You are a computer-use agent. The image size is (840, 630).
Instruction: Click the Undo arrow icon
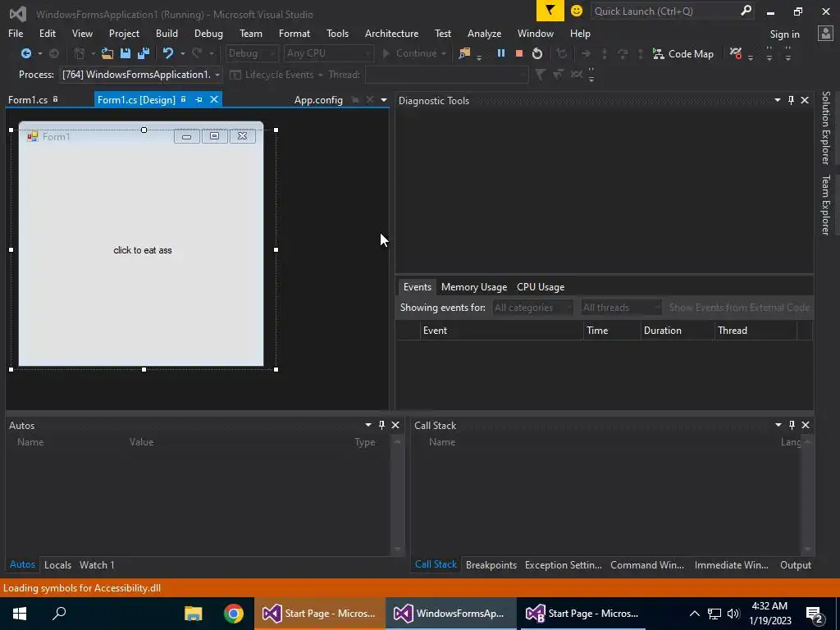click(168, 53)
